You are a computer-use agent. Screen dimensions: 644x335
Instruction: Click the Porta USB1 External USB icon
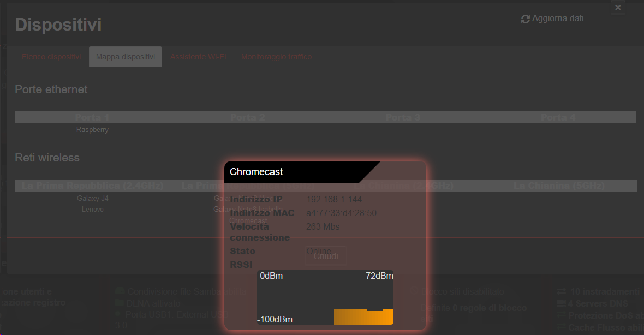coord(117,313)
